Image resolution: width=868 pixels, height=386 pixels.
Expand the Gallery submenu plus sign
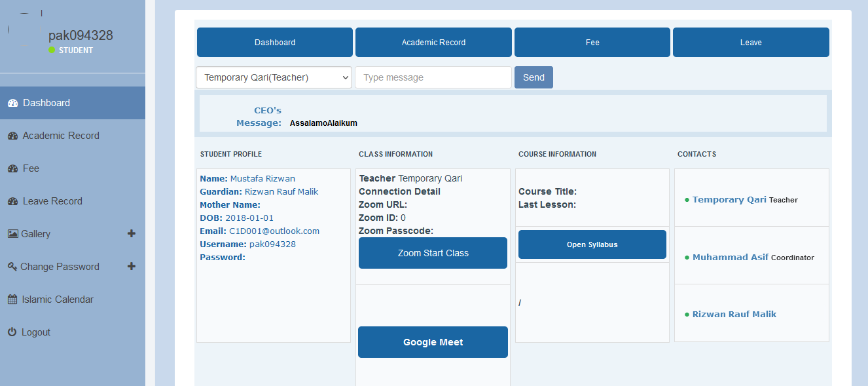coord(132,233)
